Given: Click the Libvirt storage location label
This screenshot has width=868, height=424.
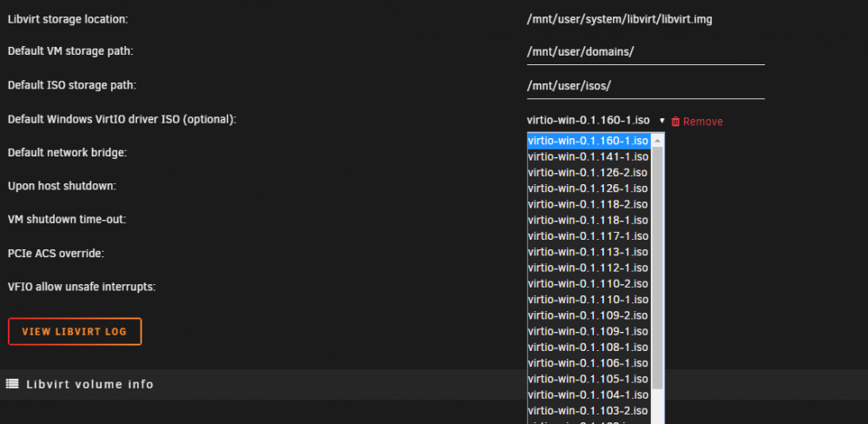Looking at the screenshot, I should (68, 19).
